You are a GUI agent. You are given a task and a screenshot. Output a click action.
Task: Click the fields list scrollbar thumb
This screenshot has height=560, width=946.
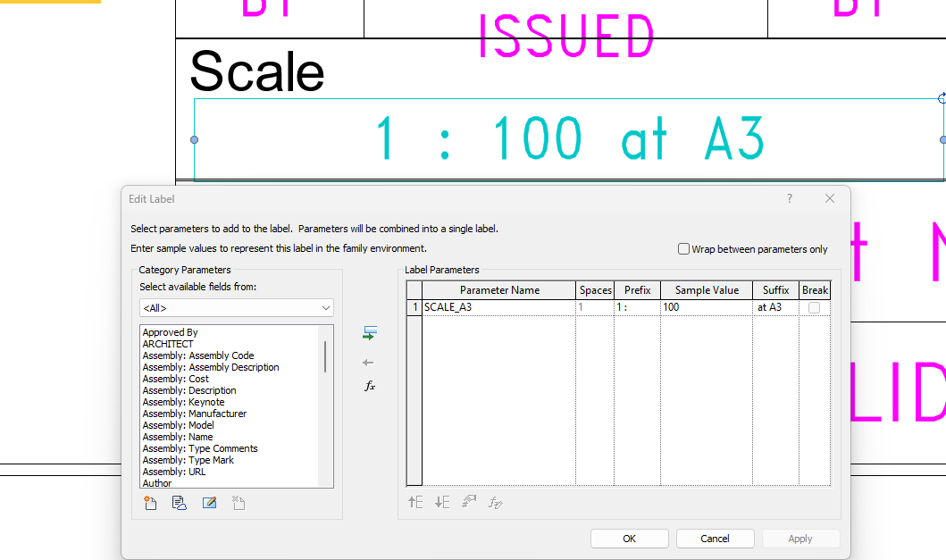(325, 356)
